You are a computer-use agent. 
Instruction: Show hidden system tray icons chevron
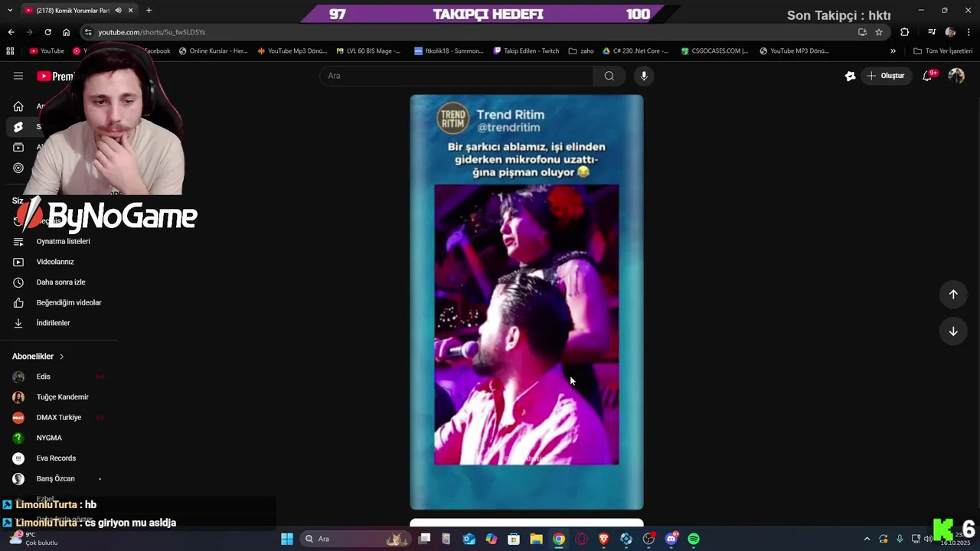pyautogui.click(x=867, y=539)
